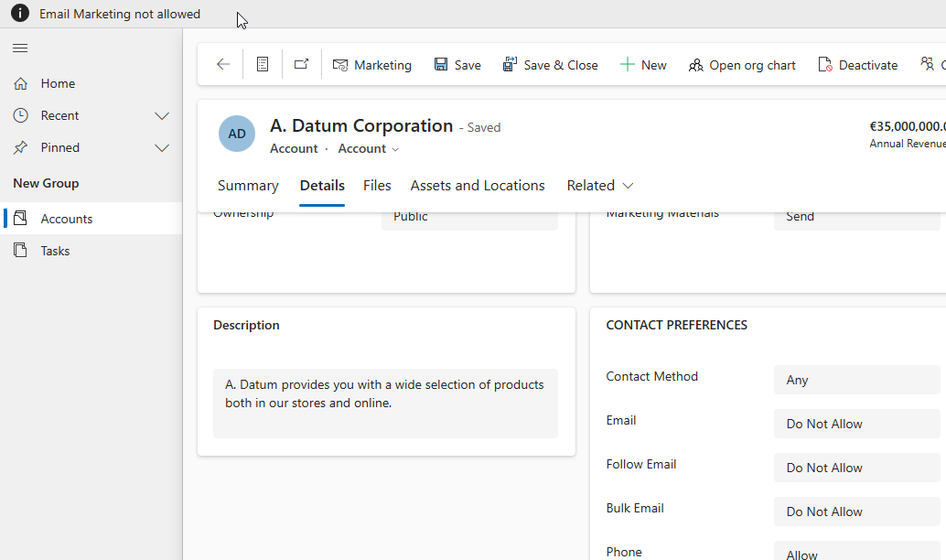Viewport: 946px width, 560px height.
Task: Click the Deactivate button label
Action: click(868, 65)
